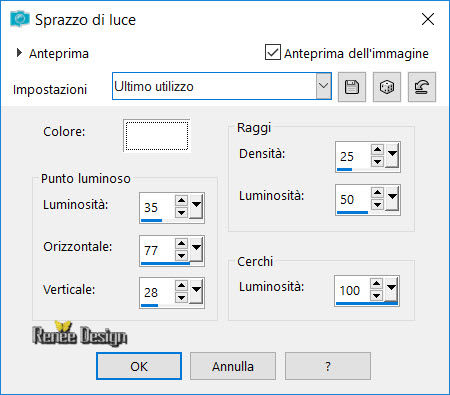The width and height of the screenshot is (450, 395).
Task: Click the Orizzontale value field showing 77
Action: pos(157,250)
